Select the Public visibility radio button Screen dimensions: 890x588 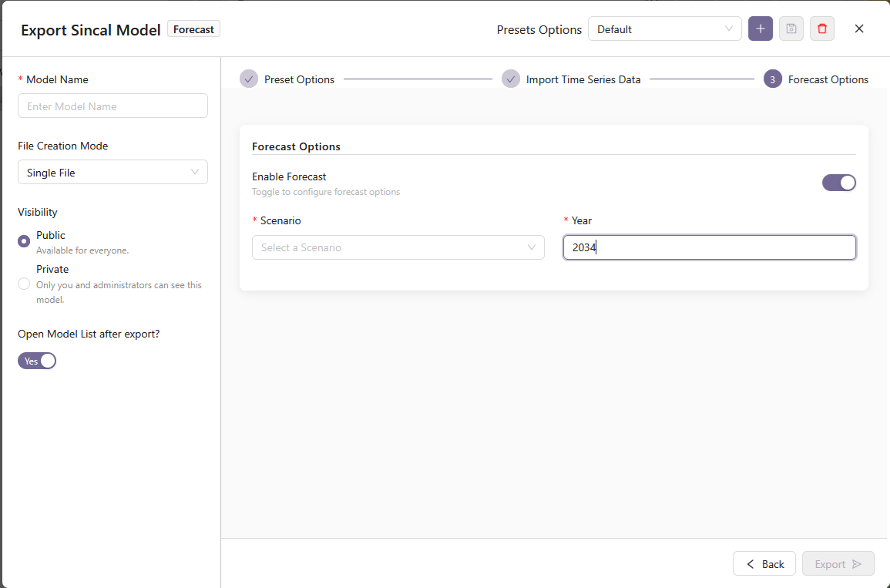click(24, 241)
